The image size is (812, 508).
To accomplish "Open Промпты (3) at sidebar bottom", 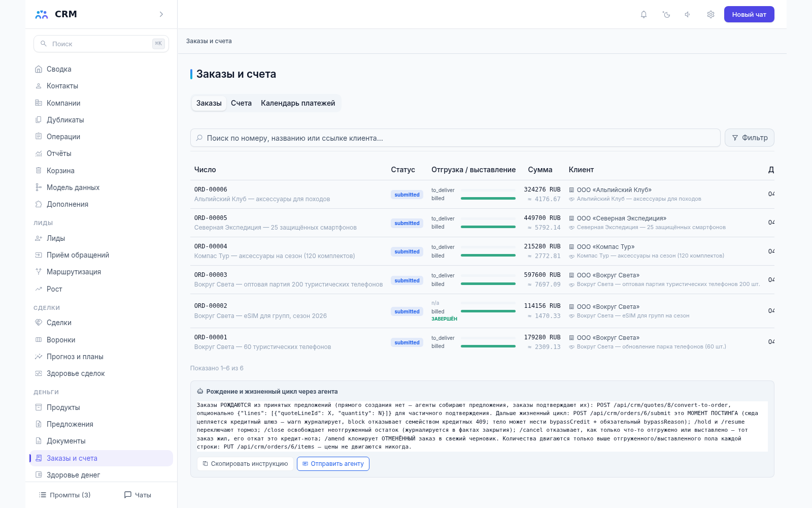I will coord(65,495).
